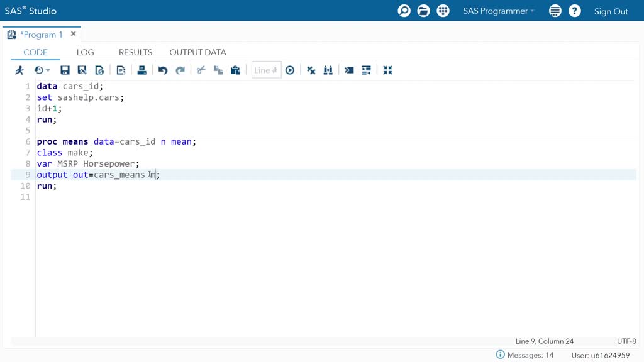Click the Save As icon

(82, 70)
